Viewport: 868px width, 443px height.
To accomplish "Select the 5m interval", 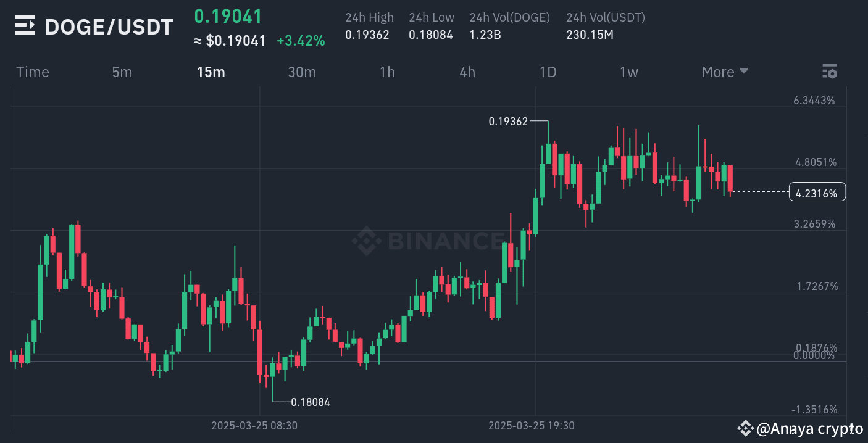I will click(x=122, y=72).
